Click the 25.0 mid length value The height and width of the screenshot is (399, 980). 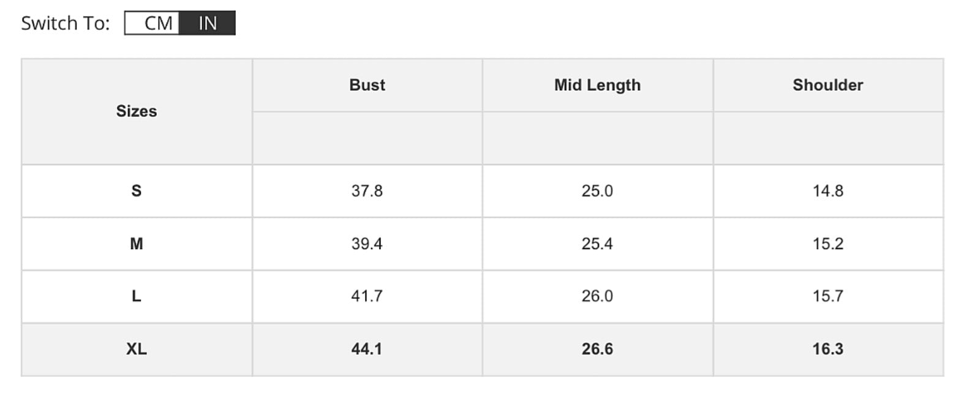597,191
